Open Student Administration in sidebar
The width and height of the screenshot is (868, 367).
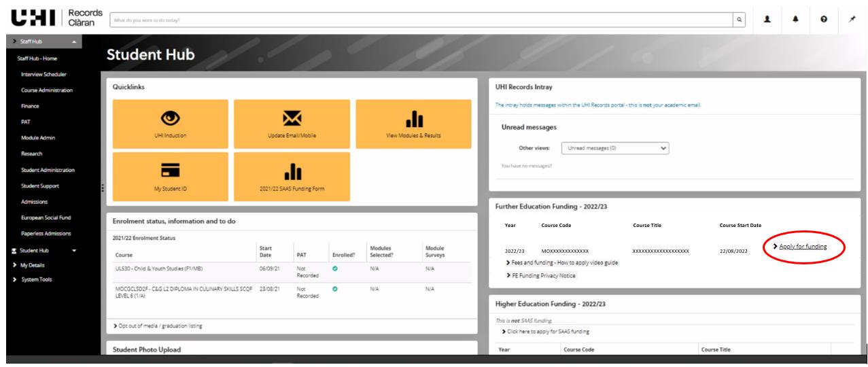(x=48, y=170)
